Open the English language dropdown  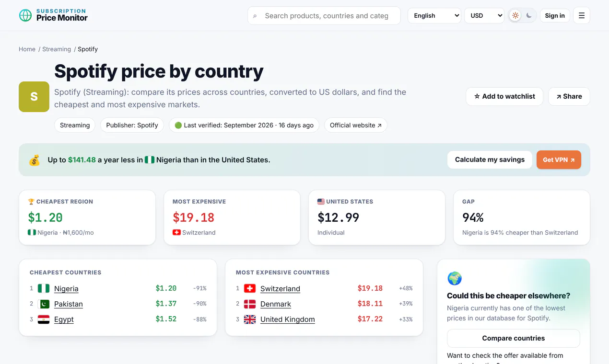click(x=434, y=15)
